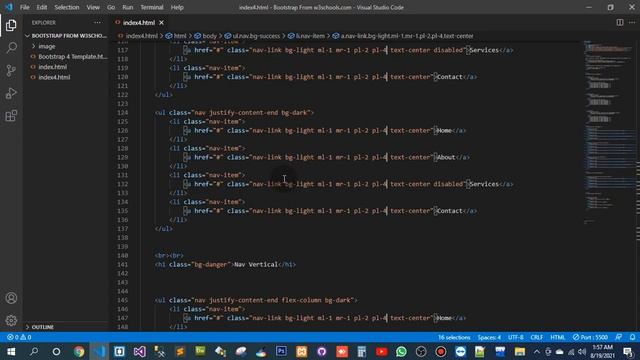The height and width of the screenshot is (360, 640).
Task: Open the File menu
Action: click(x=24, y=7)
